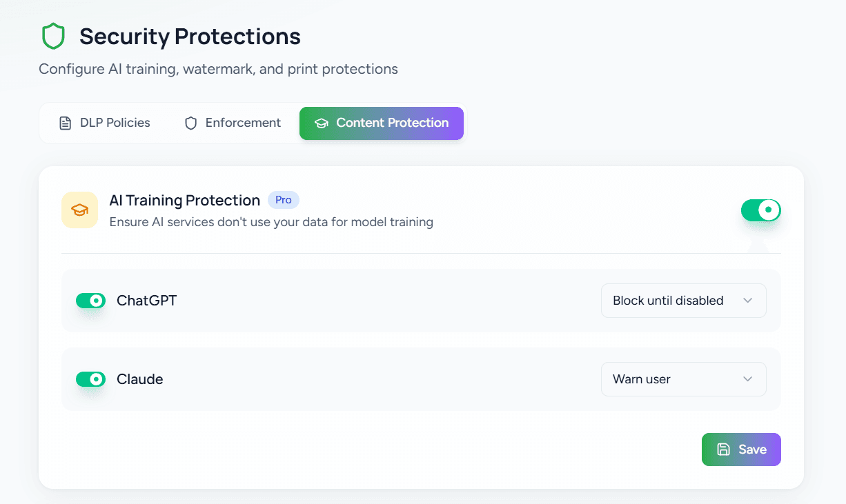Open the Warn user dropdown for Claude

(682, 379)
